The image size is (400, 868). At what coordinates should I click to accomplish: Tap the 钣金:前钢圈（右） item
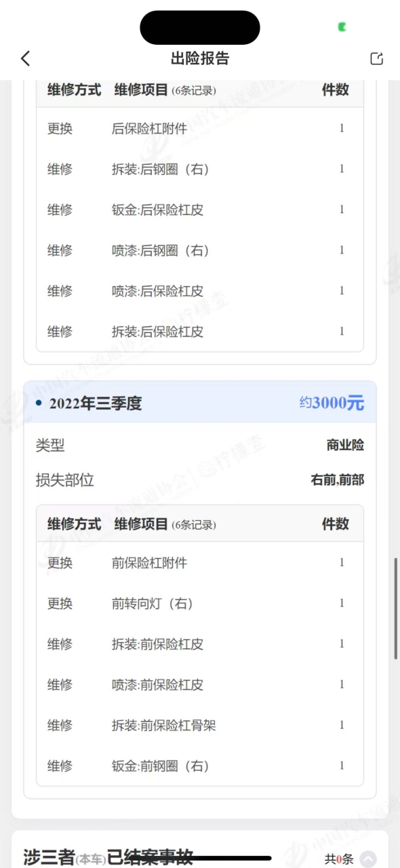(160, 766)
